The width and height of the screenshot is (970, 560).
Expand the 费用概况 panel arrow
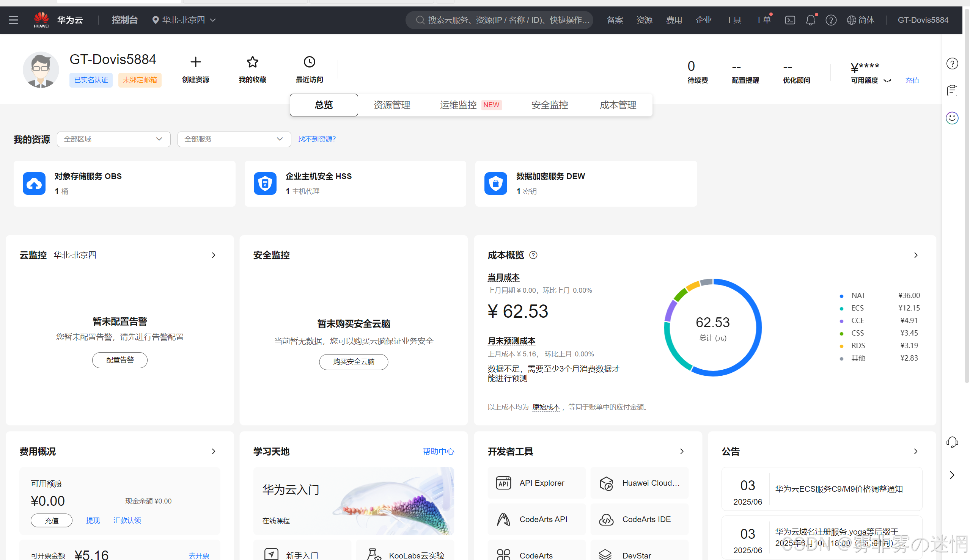pyautogui.click(x=214, y=451)
